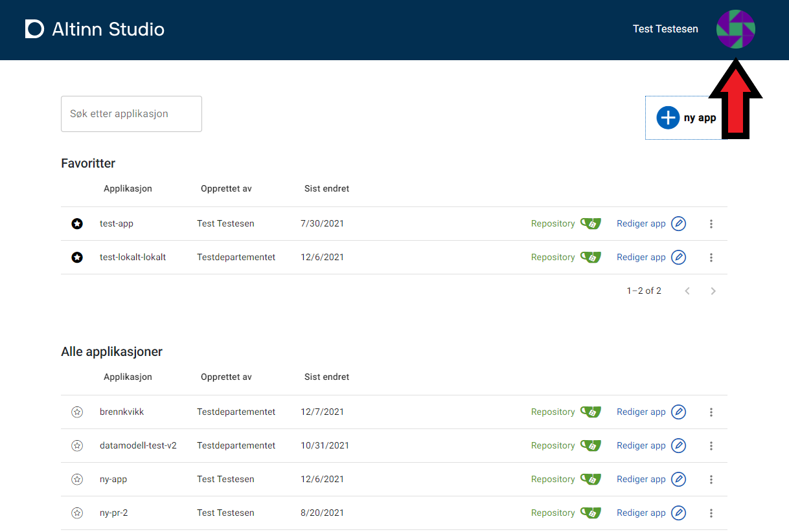789x532 pixels.
Task: Click the pencil edit icon for test-lokalt-lokalt
Action: [x=678, y=257]
